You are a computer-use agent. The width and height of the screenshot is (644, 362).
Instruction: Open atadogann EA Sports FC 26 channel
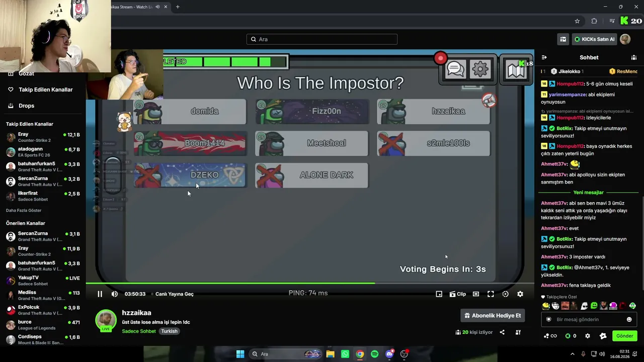point(43,152)
